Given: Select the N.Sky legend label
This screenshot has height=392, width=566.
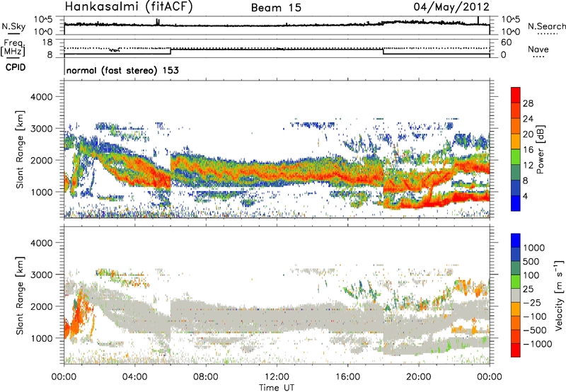Looking at the screenshot, I should (x=13, y=27).
